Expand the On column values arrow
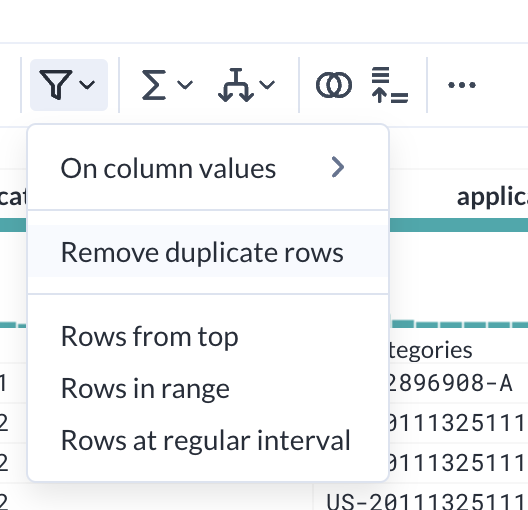This screenshot has width=528, height=510. click(338, 167)
